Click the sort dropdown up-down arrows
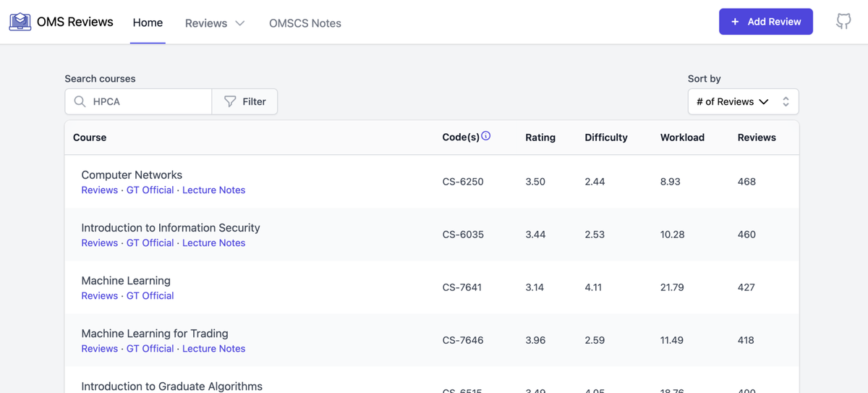868x393 pixels. 786,102
